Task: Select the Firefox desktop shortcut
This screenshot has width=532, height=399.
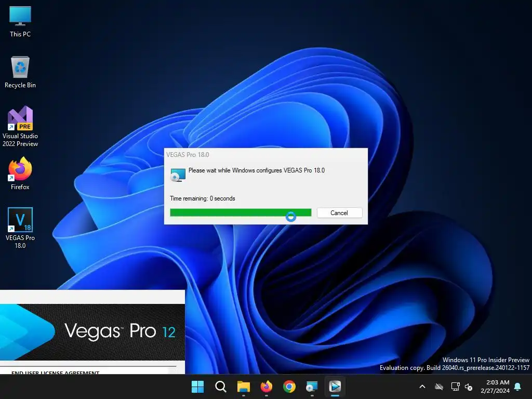Action: click(20, 174)
